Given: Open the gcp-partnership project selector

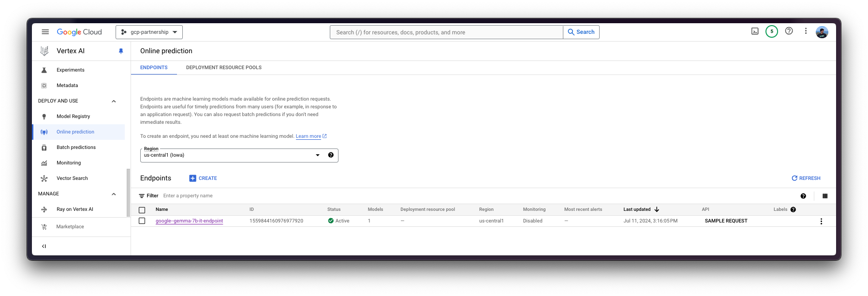Looking at the screenshot, I should pyautogui.click(x=149, y=32).
